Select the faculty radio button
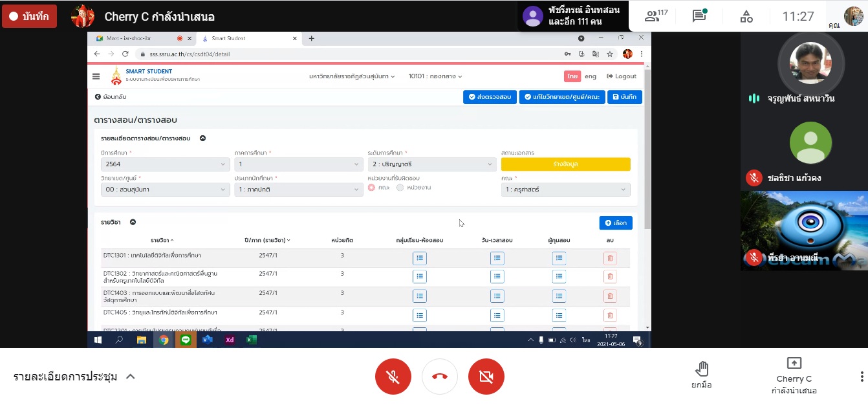 click(371, 188)
